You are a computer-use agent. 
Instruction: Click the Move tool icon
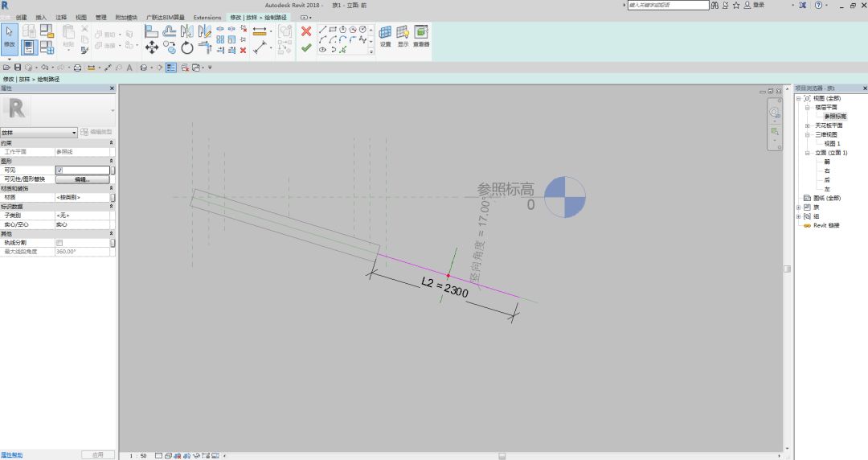152,47
